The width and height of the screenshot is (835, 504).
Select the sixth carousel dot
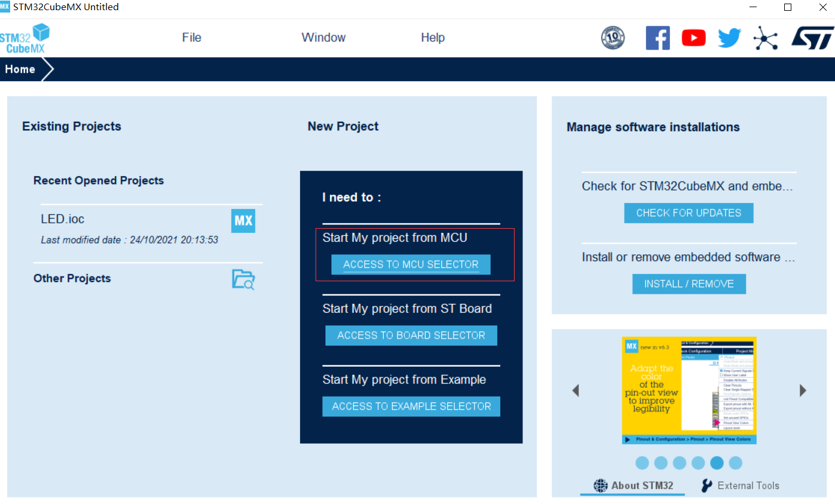coord(736,463)
